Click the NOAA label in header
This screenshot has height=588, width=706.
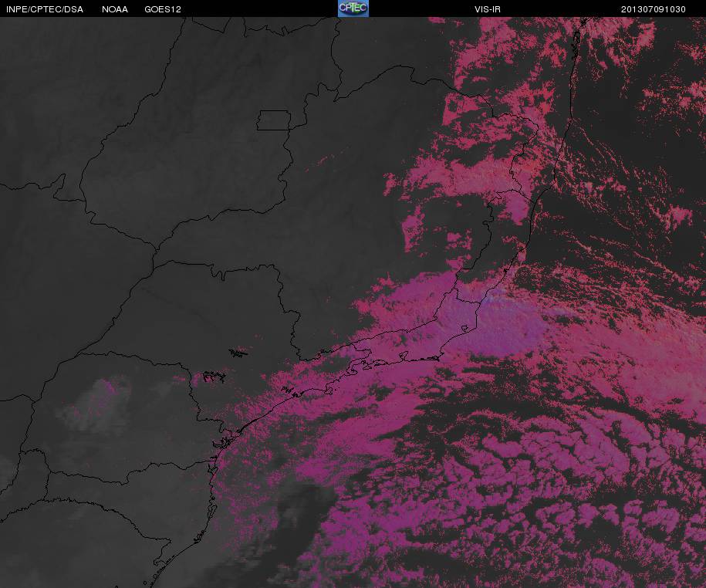(115, 9)
